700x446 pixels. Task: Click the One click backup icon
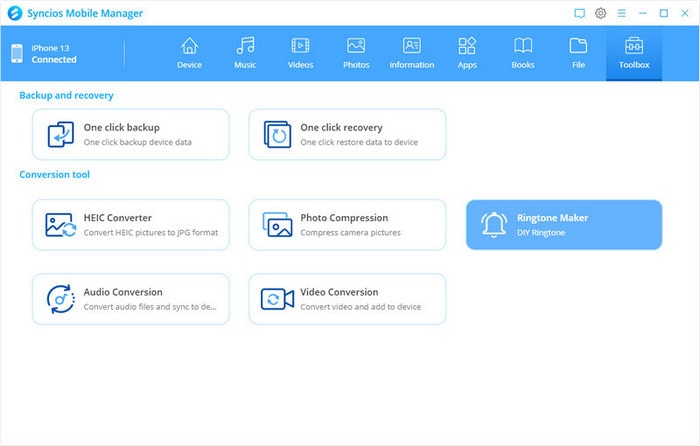(x=61, y=134)
